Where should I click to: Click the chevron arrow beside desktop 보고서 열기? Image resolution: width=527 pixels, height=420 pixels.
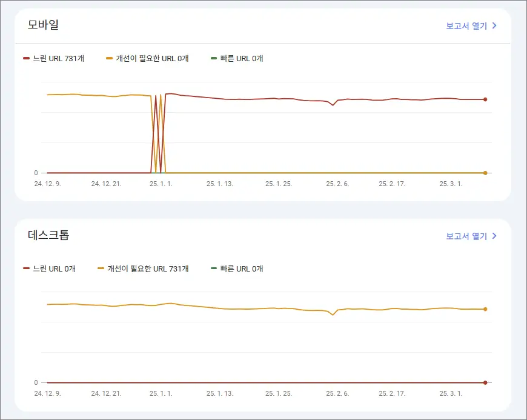click(x=495, y=236)
